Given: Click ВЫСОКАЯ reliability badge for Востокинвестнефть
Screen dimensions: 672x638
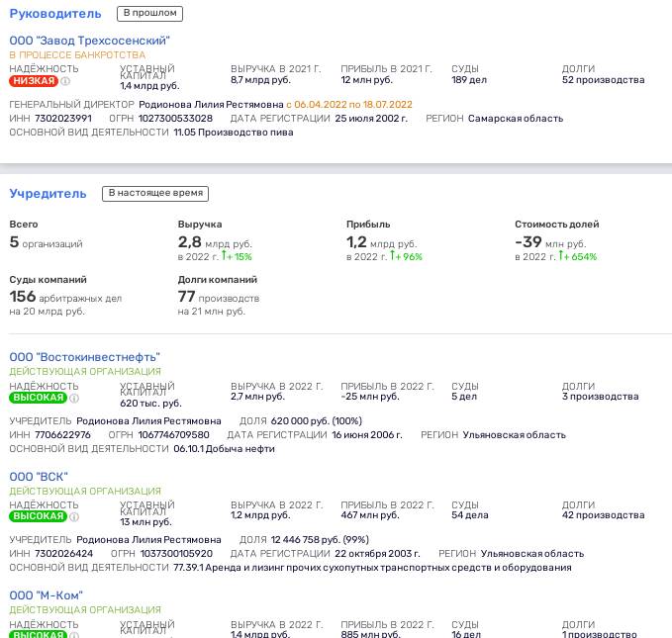Looking at the screenshot, I should pos(38,398).
